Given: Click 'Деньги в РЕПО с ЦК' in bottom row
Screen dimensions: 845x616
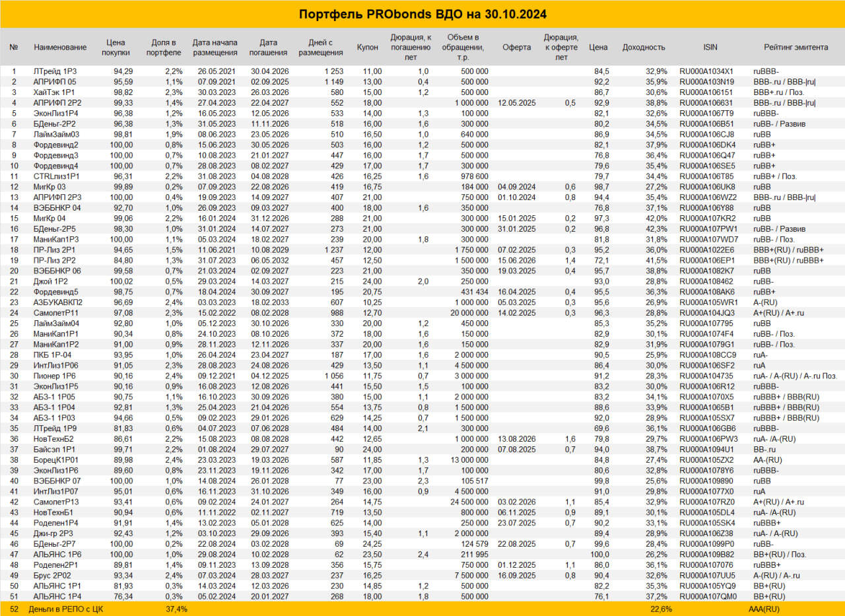Looking at the screenshot, I should pyautogui.click(x=65, y=609).
